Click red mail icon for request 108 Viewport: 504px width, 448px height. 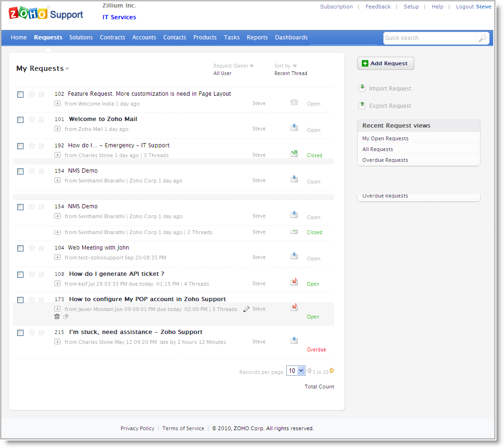[x=294, y=282]
